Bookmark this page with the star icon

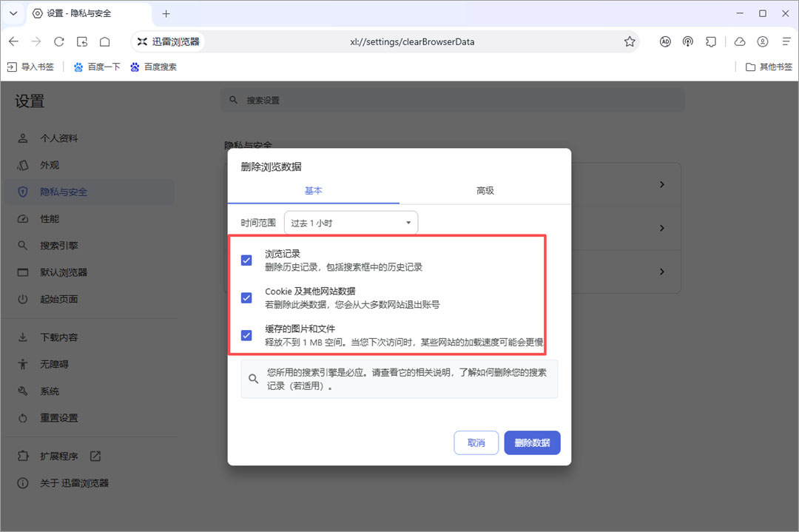click(630, 41)
